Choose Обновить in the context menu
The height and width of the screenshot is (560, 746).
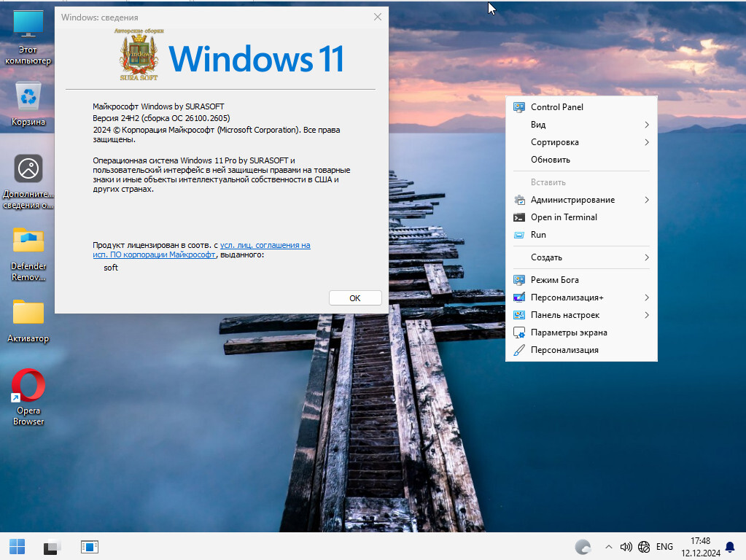pos(581,160)
